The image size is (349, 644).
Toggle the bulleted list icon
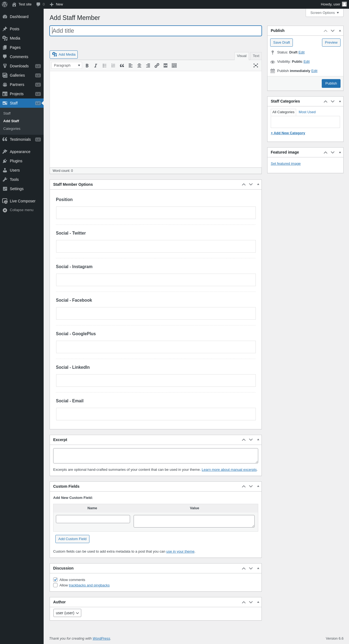104,65
